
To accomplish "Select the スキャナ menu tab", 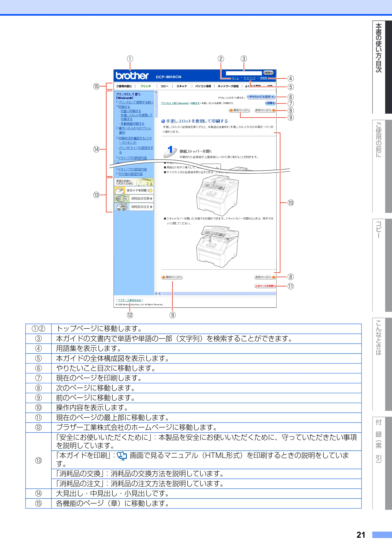I will coord(181,86).
